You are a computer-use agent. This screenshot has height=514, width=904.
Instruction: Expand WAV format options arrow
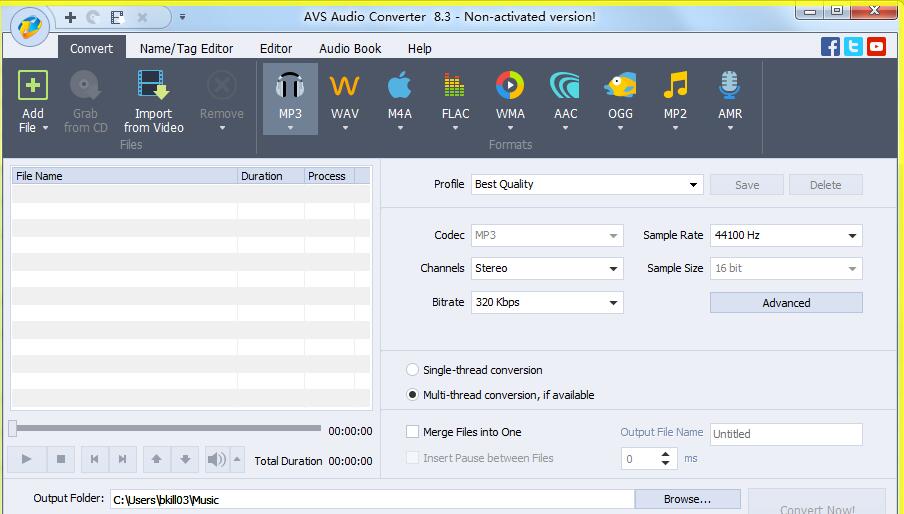click(x=345, y=128)
